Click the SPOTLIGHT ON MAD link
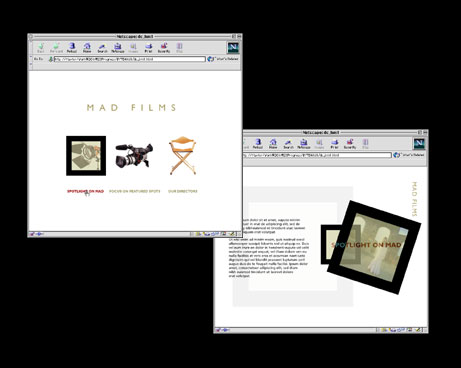461x368 pixels. 85,191
